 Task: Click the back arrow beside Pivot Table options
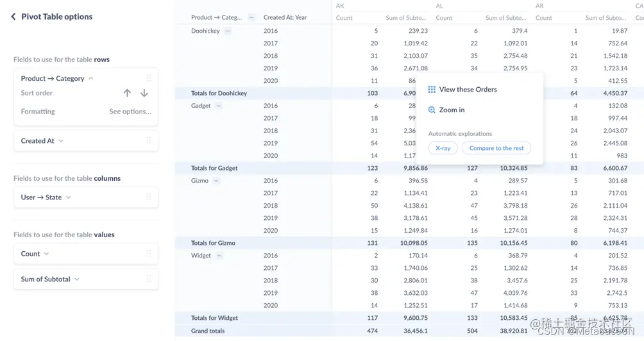pos(13,17)
